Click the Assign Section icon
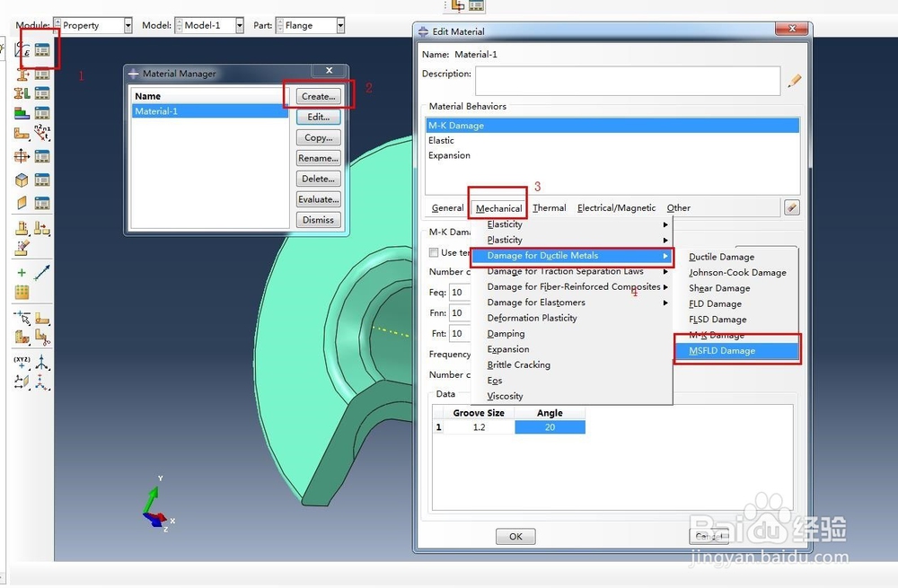 (22, 93)
